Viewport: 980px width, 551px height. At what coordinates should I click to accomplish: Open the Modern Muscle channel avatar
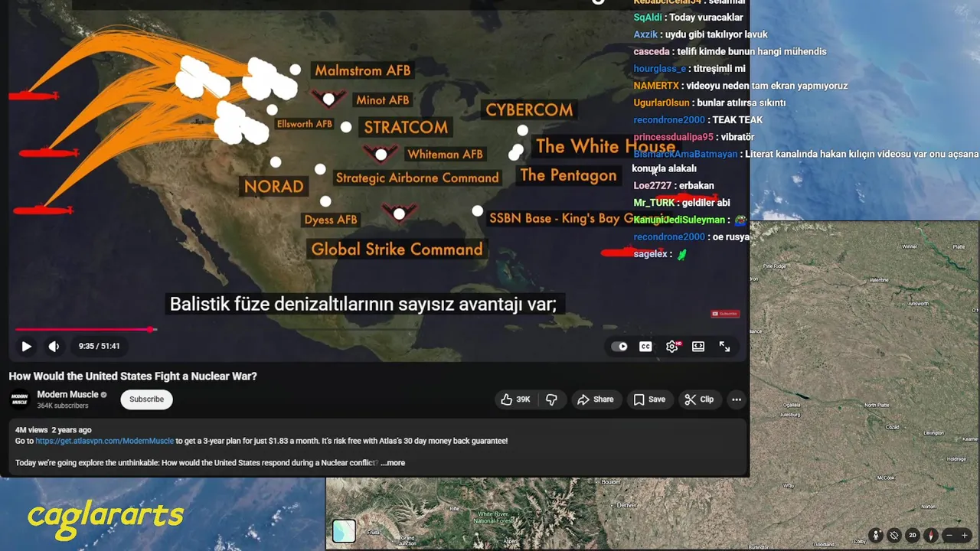point(19,399)
